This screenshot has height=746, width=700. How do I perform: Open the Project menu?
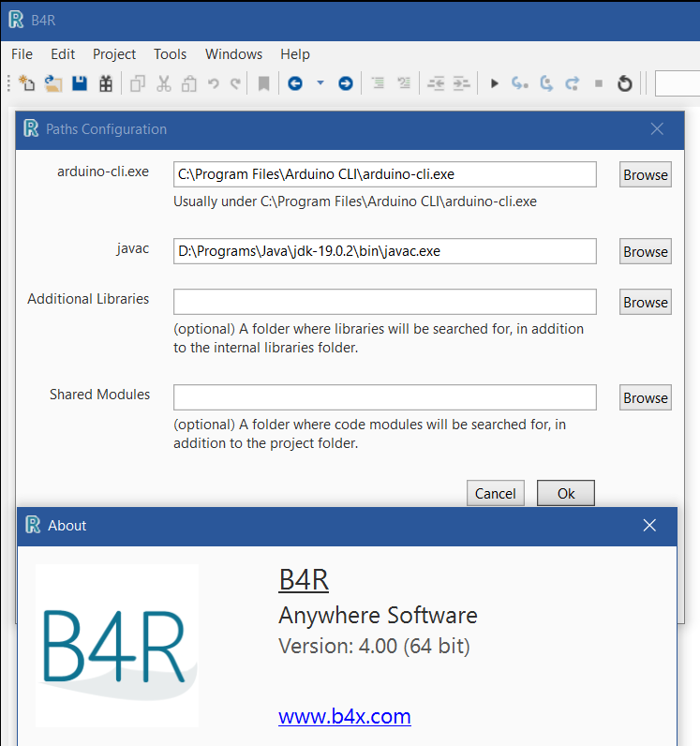[114, 54]
